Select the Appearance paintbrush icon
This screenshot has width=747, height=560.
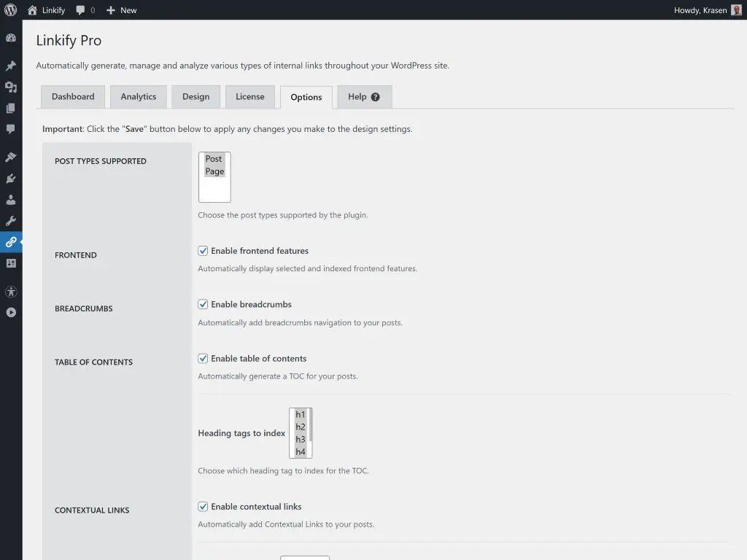coord(11,156)
